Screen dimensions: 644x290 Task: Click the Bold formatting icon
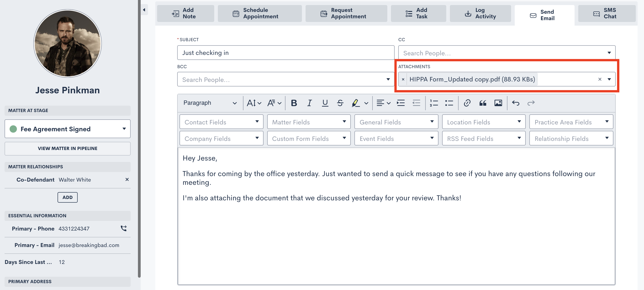294,103
